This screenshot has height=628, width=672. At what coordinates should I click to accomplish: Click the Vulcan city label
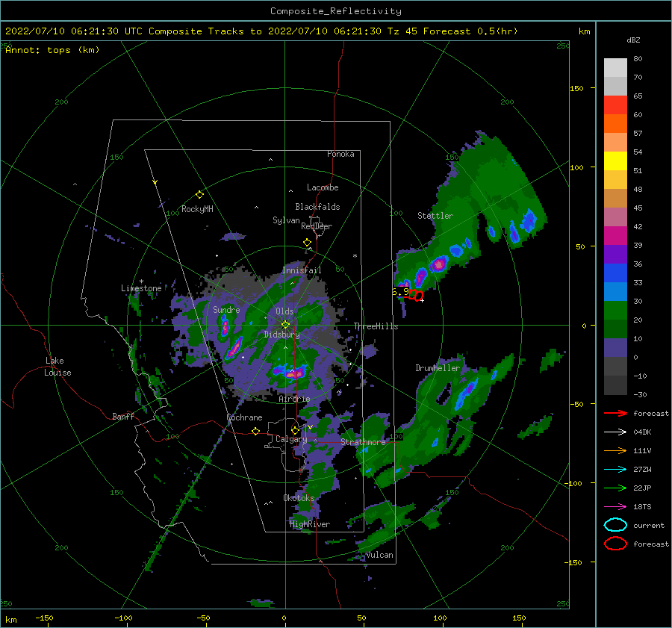(x=380, y=555)
